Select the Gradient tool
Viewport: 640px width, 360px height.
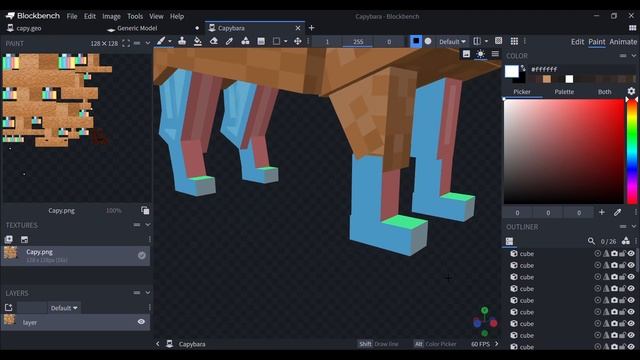(x=261, y=41)
